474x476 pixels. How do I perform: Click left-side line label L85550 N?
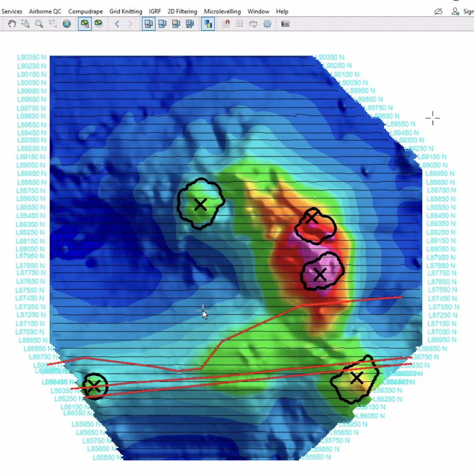[107, 457]
